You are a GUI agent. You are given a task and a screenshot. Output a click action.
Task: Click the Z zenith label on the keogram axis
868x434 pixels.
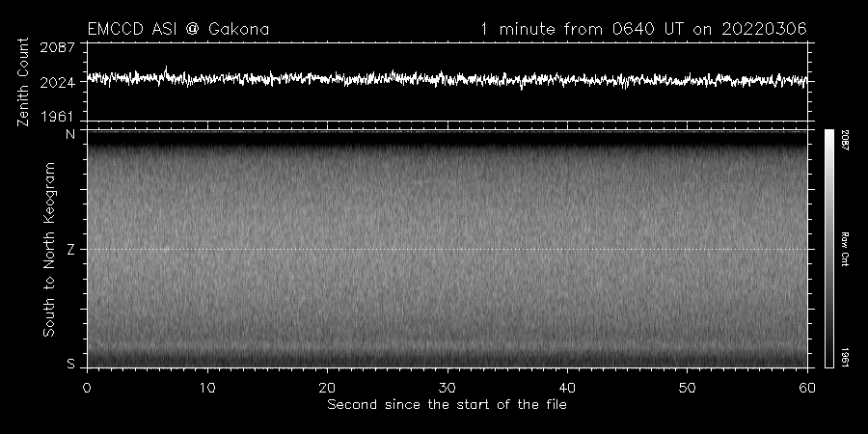(x=70, y=250)
